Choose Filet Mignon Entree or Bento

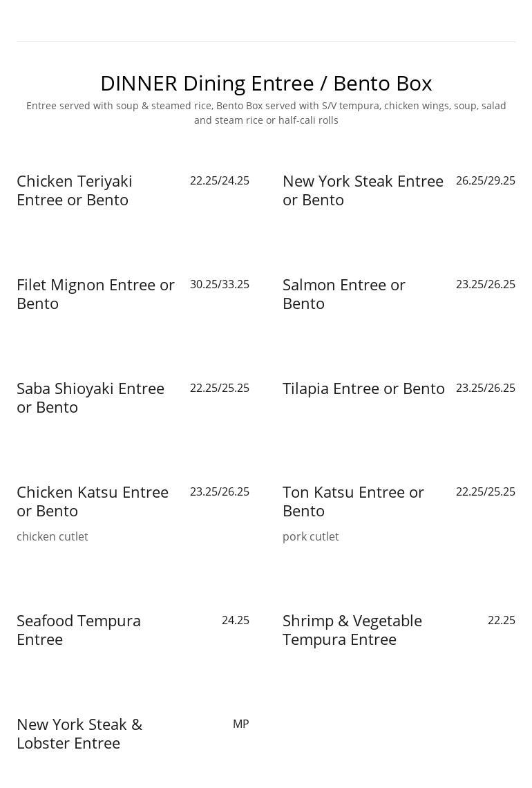(x=95, y=294)
